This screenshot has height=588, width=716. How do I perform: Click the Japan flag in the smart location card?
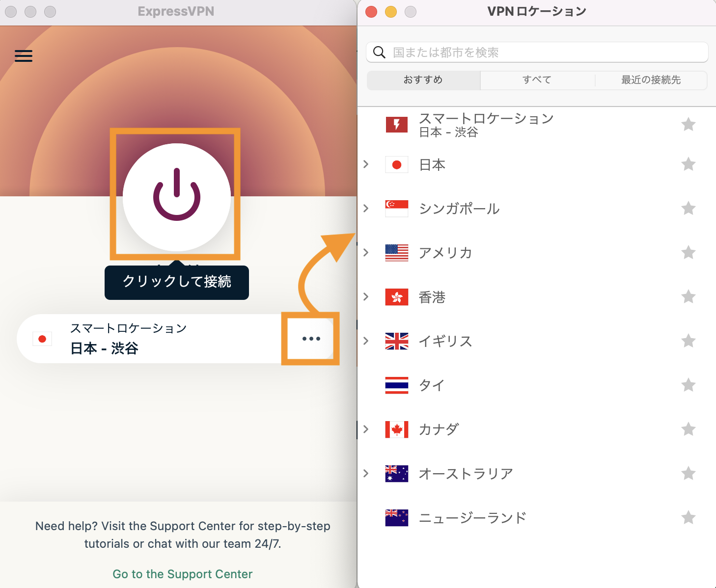coord(42,339)
